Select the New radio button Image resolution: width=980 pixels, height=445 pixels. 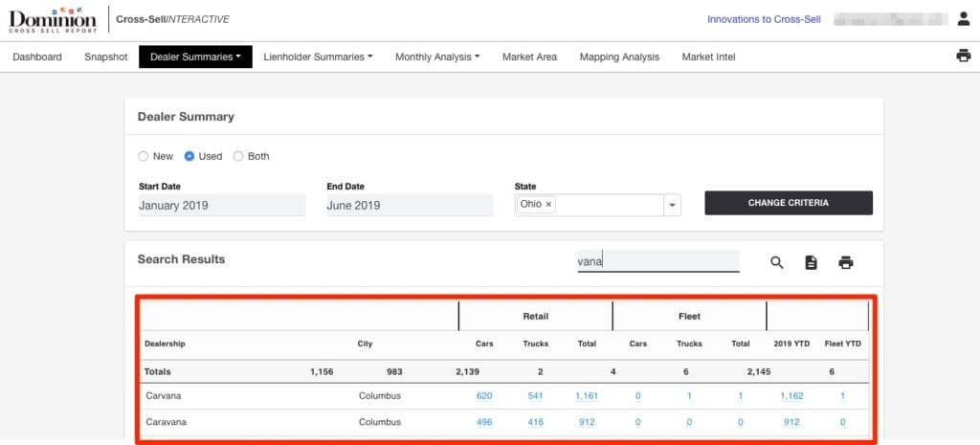144,156
